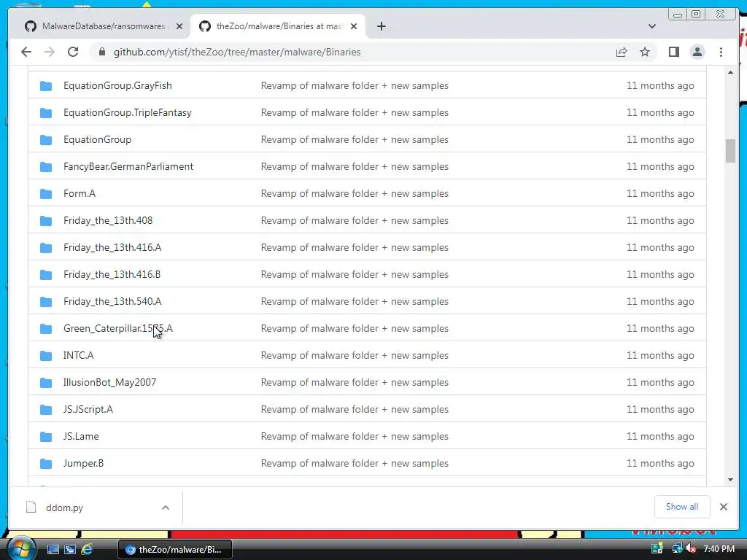Click the green system tray icon
Viewport: 747px width, 560px height.
tap(657, 549)
